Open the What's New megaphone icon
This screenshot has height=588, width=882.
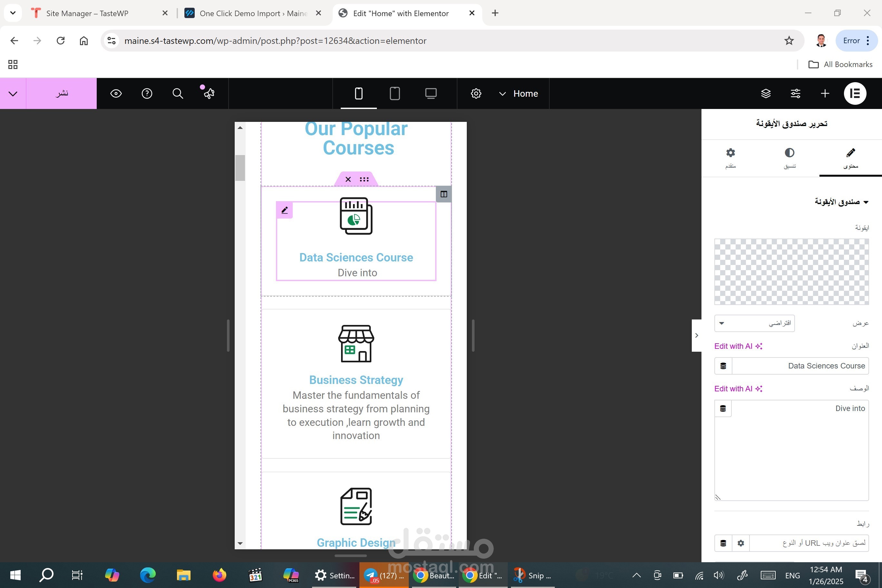(209, 93)
